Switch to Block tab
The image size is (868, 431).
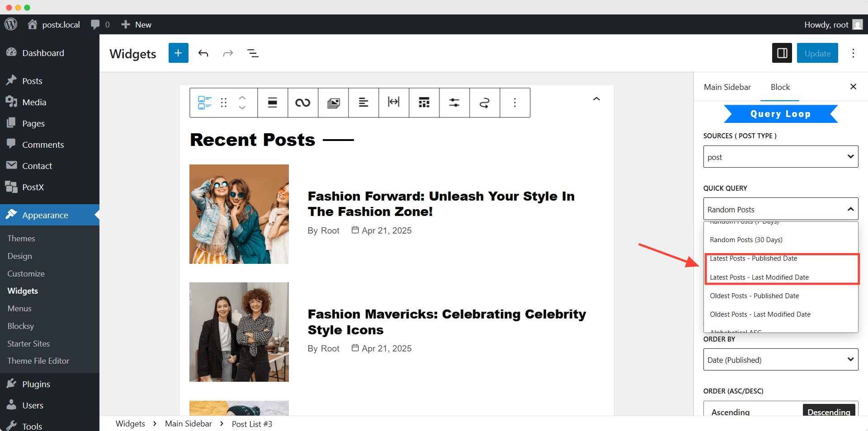tap(780, 87)
